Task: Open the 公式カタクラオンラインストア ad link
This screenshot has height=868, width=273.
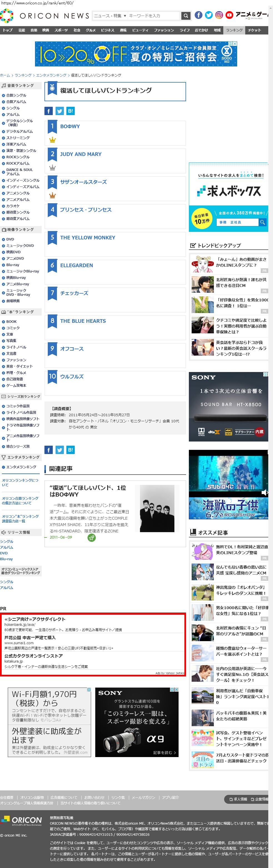Action: pyautogui.click(x=33, y=656)
